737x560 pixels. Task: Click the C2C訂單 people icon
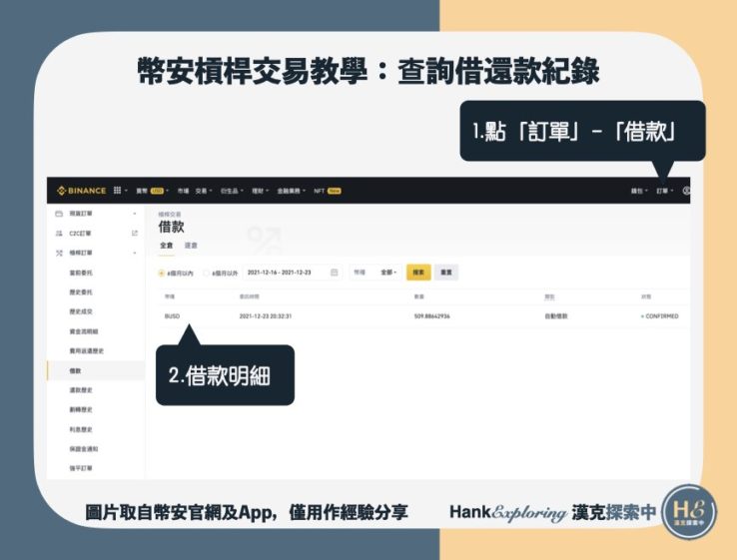tap(59, 234)
